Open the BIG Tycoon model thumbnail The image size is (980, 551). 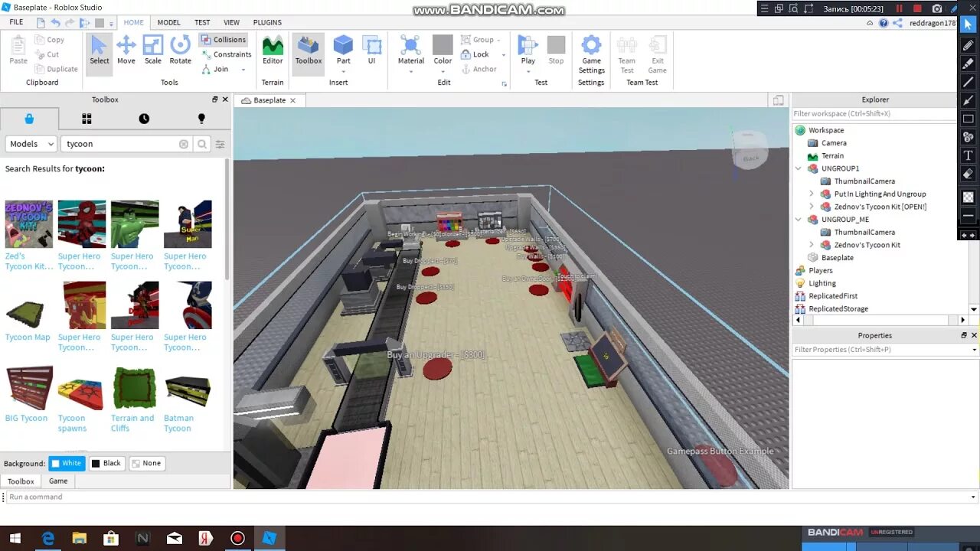coord(29,388)
